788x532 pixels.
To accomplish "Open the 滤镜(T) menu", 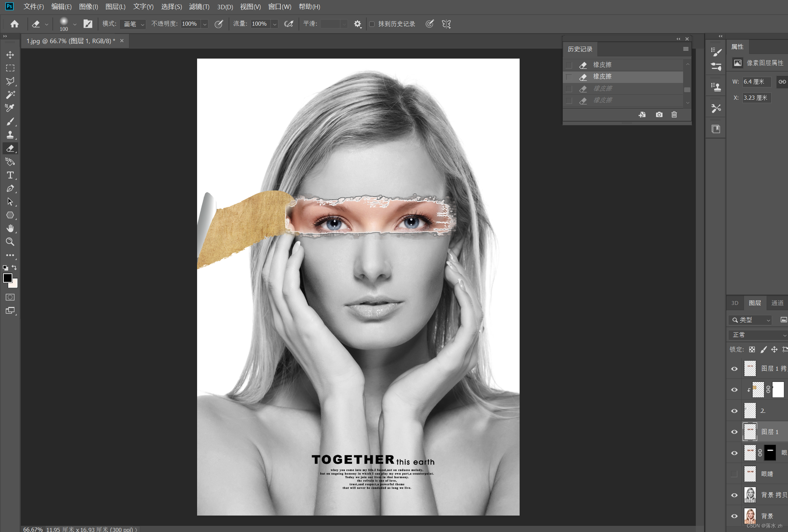I will 199,7.
